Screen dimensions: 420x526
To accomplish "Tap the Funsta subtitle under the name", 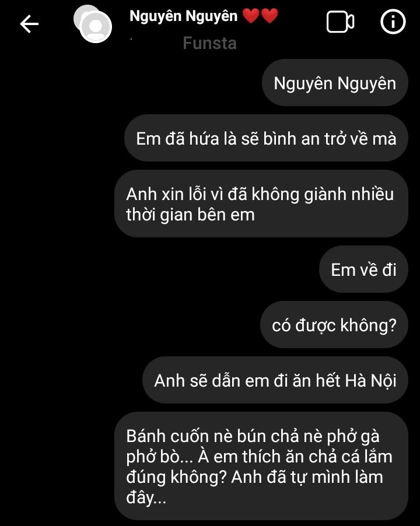I will point(209,43).
